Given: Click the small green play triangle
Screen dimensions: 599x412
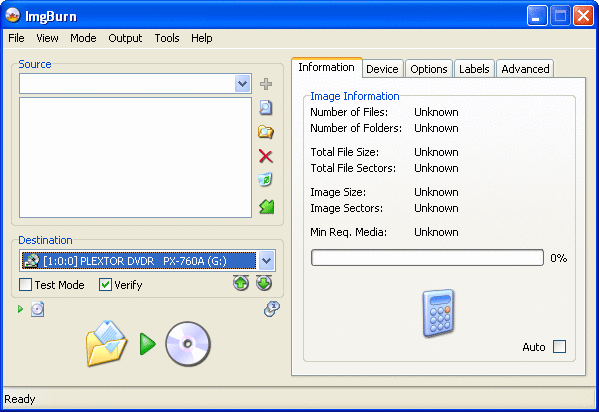Looking at the screenshot, I should [20, 309].
